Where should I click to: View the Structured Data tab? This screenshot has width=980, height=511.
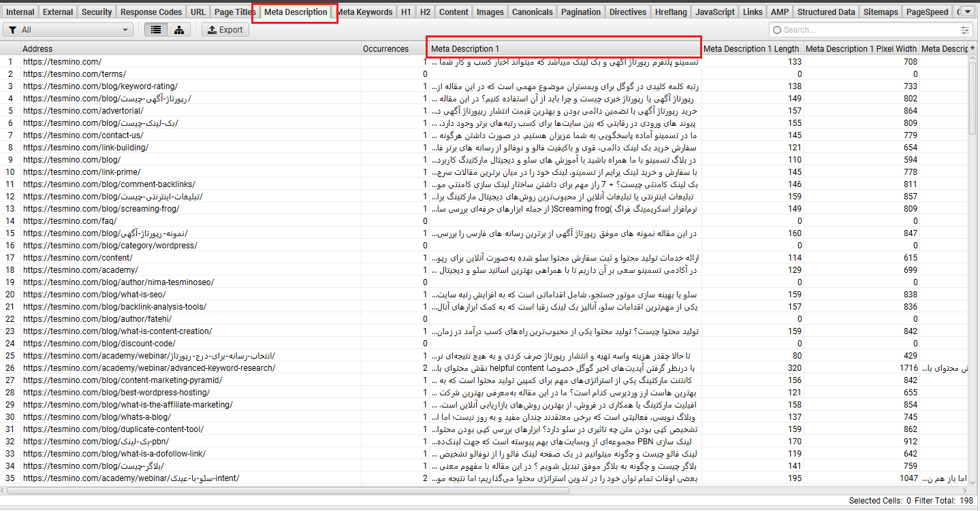826,12
